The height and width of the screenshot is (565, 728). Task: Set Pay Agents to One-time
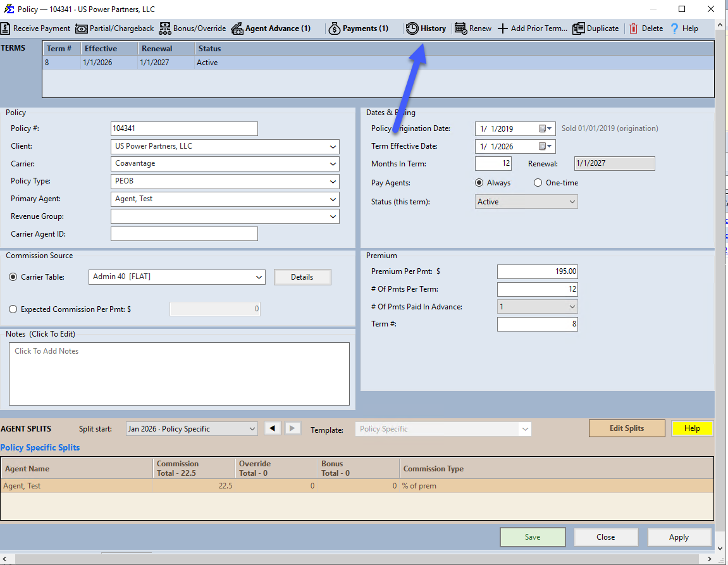click(538, 183)
